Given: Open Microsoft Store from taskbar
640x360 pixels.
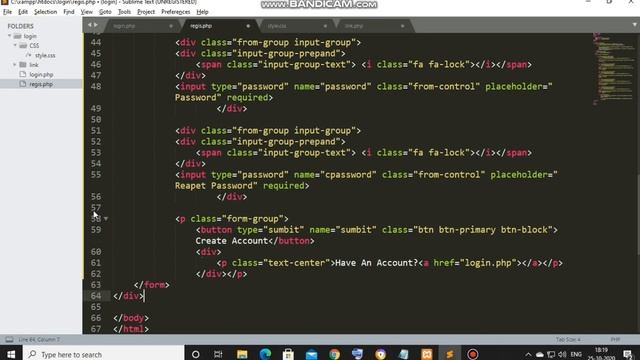Looking at the screenshot, I should click(x=288, y=354).
